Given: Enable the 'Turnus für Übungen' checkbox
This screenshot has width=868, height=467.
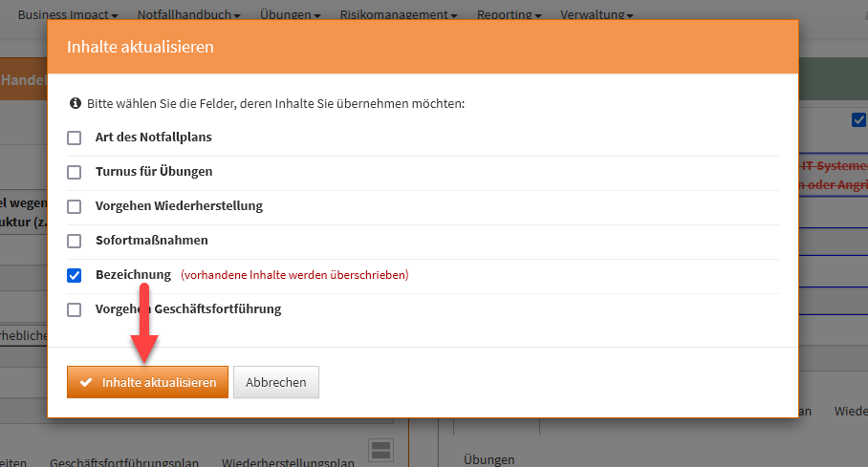Looking at the screenshot, I should point(75,172).
